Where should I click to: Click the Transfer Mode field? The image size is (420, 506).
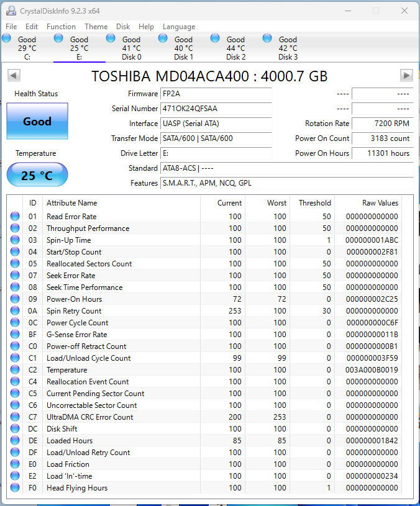(x=216, y=138)
